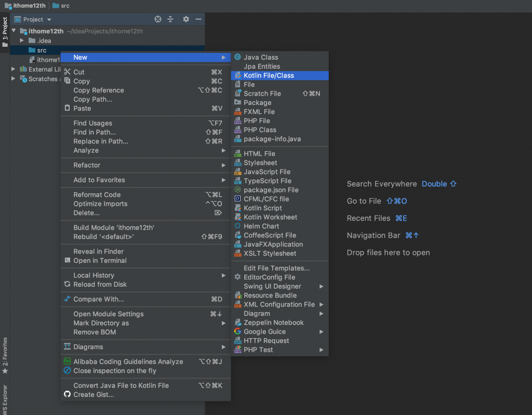Select Edit File Templates...

tap(280, 268)
